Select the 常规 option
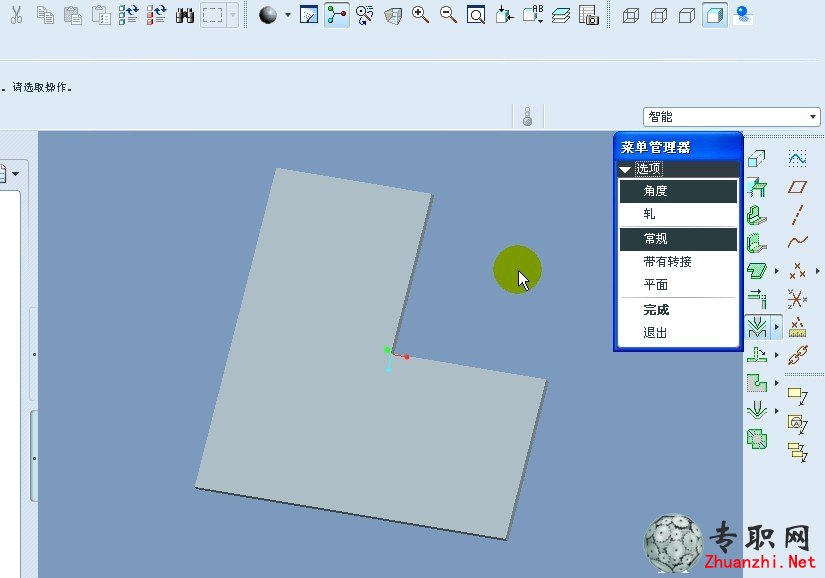Screen dimensions: 825x578 (x=678, y=239)
